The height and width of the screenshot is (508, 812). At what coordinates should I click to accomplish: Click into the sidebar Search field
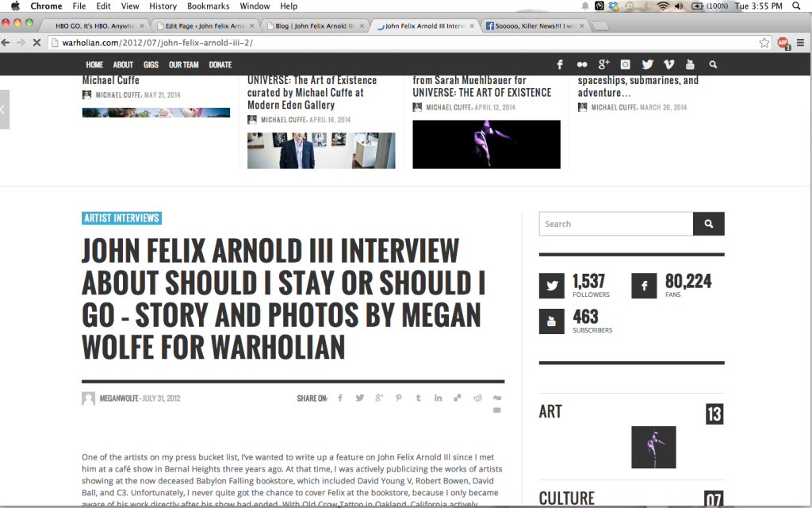tap(616, 224)
